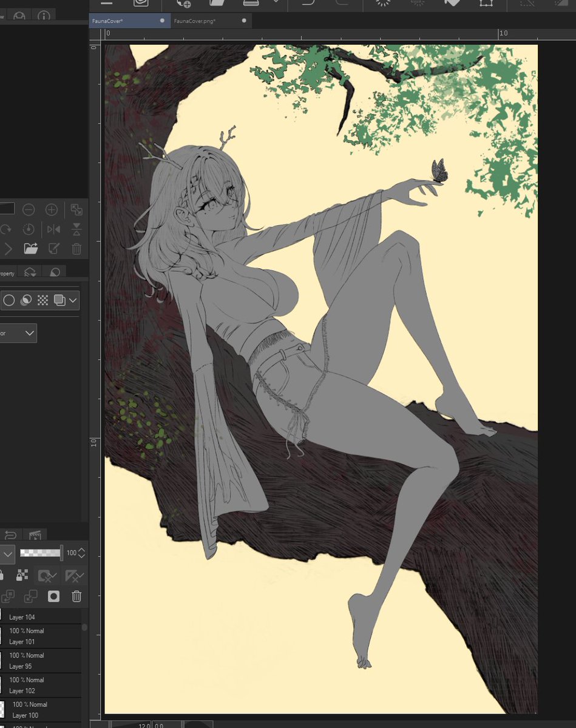Close the FaunaCover* tab via its dot
Image resolution: width=576 pixels, height=728 pixels.
pos(162,21)
